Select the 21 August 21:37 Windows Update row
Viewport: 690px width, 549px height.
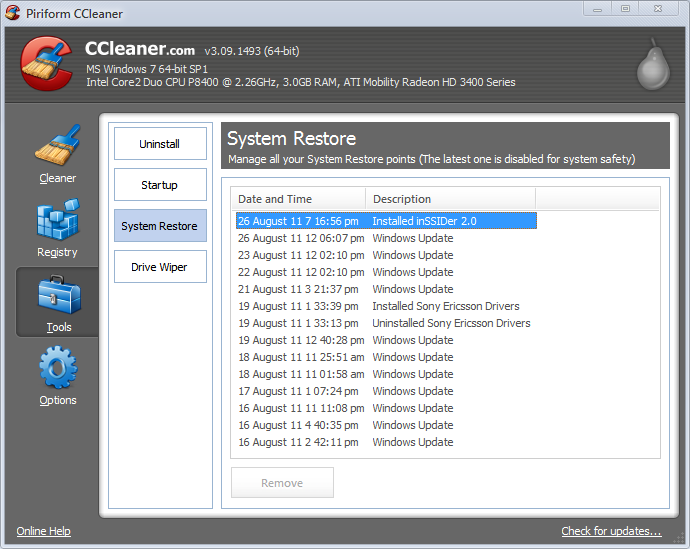coord(386,289)
